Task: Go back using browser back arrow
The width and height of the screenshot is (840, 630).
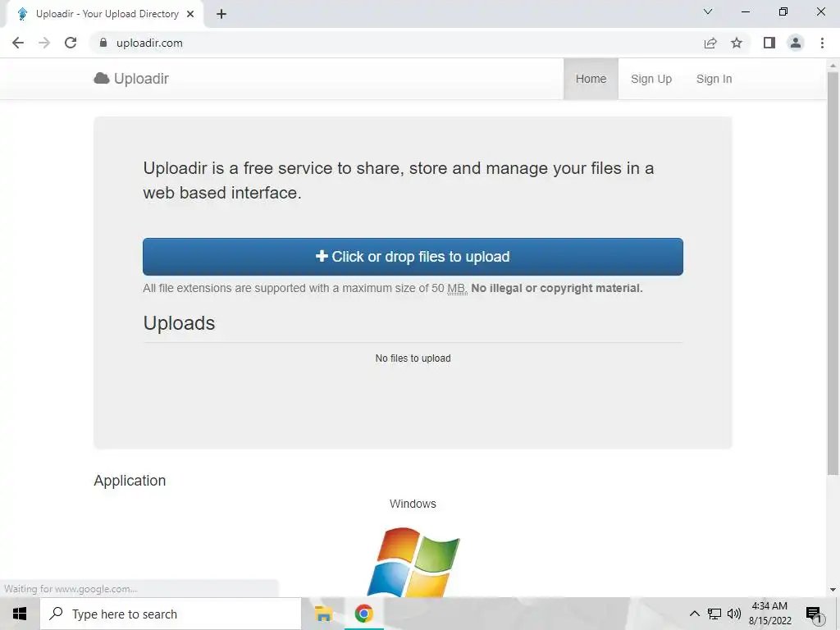Action: [x=18, y=43]
